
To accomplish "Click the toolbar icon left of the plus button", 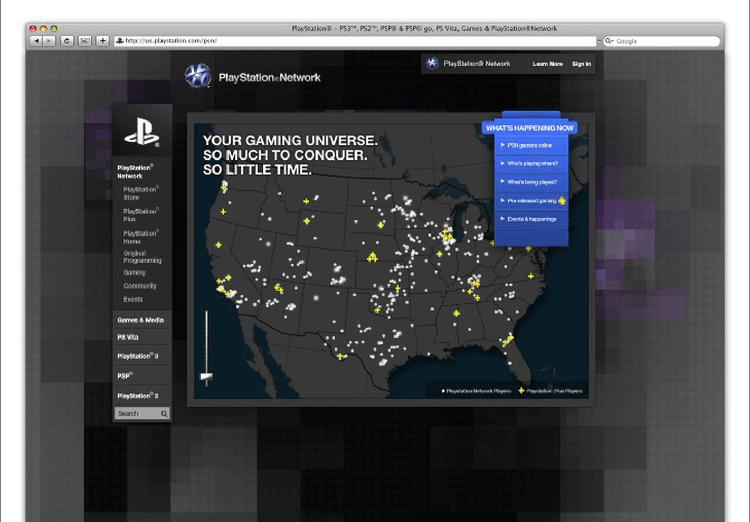I will pos(85,41).
